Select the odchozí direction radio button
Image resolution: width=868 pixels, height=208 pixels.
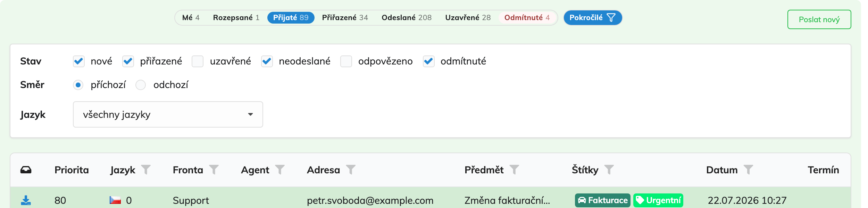pos(141,85)
